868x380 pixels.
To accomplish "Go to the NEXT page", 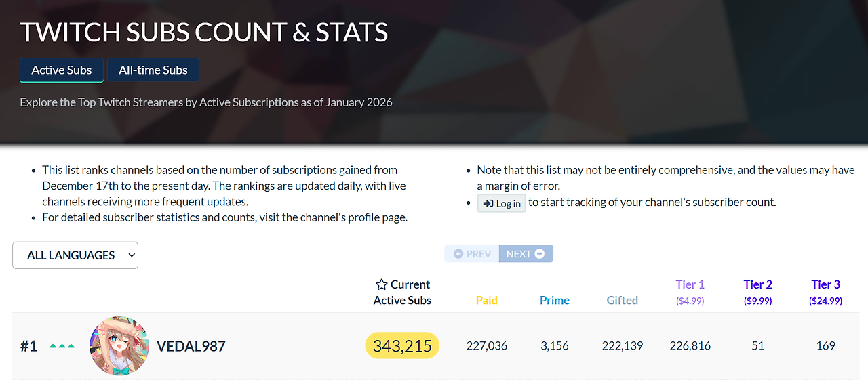I will click(x=526, y=254).
